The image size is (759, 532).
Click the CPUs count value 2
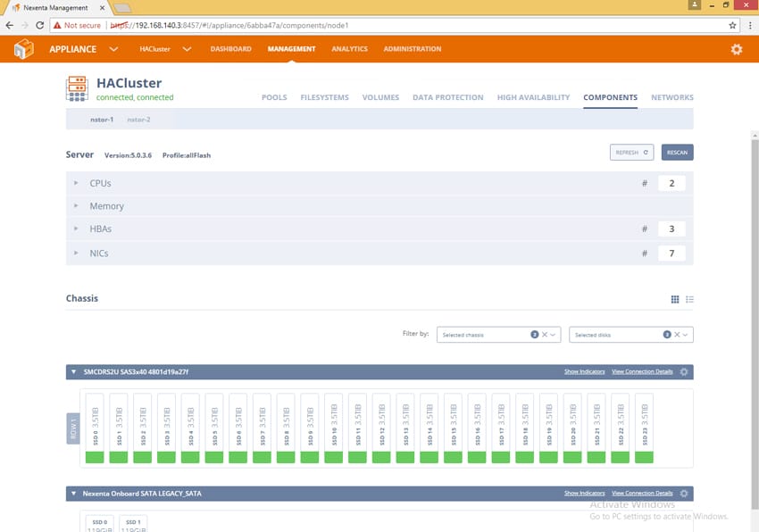[671, 184]
